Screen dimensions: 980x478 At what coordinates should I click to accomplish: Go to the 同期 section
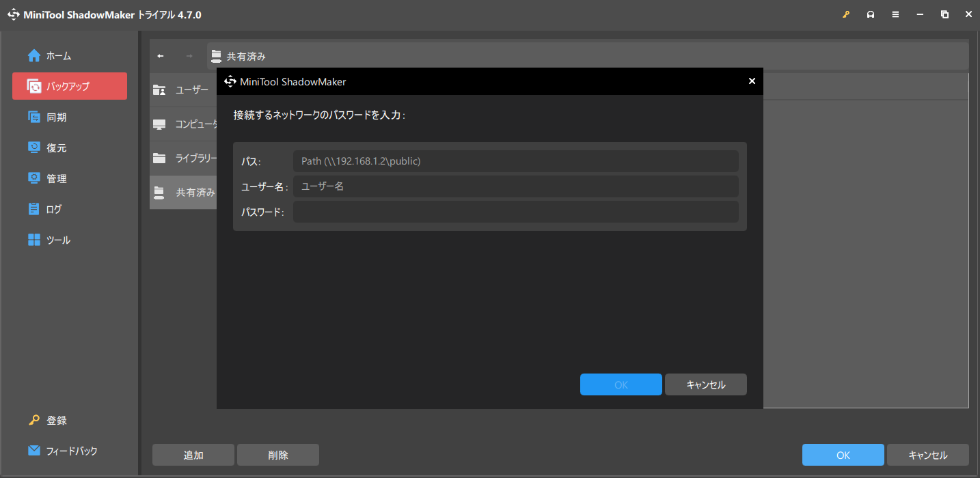click(70, 117)
